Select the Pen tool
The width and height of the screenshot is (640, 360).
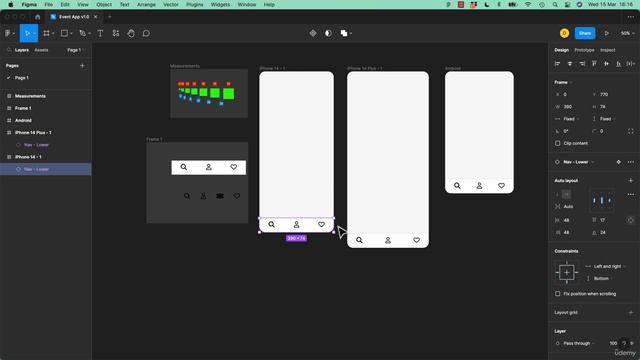point(83,33)
